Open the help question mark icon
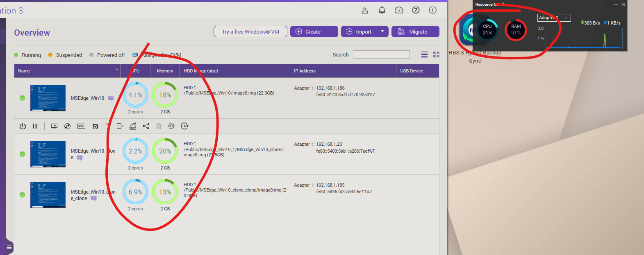 [x=416, y=10]
